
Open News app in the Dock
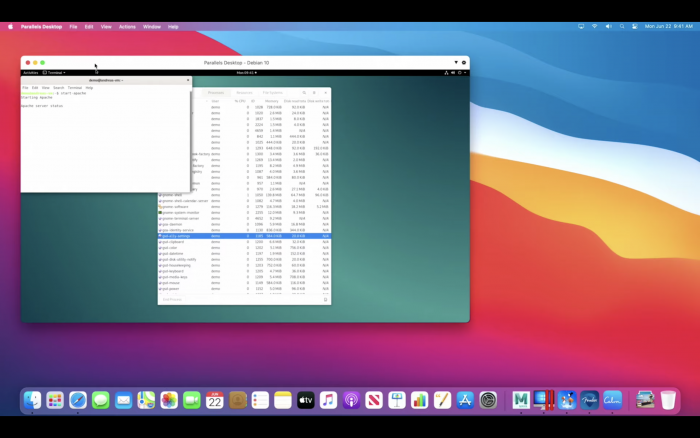coord(374,400)
